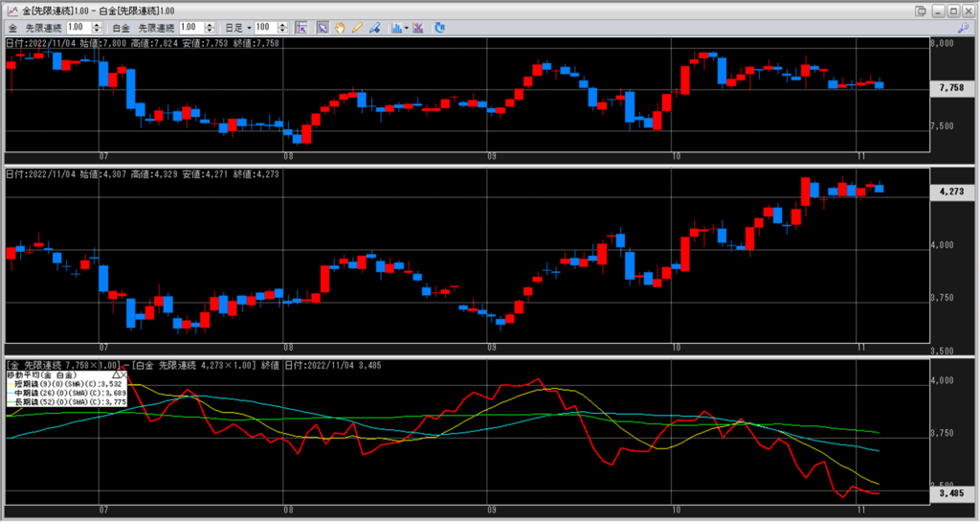Screen dimensions: 980x522
Task: Click the detach window icon in title bar
Action: 921,11
